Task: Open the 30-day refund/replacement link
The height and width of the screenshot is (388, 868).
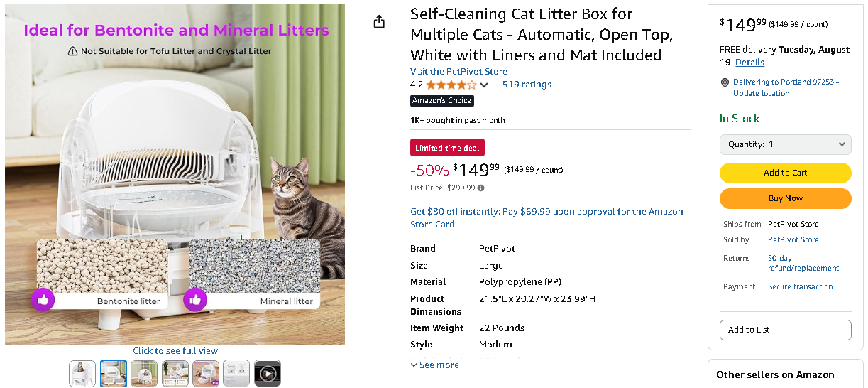Action: coord(803,263)
